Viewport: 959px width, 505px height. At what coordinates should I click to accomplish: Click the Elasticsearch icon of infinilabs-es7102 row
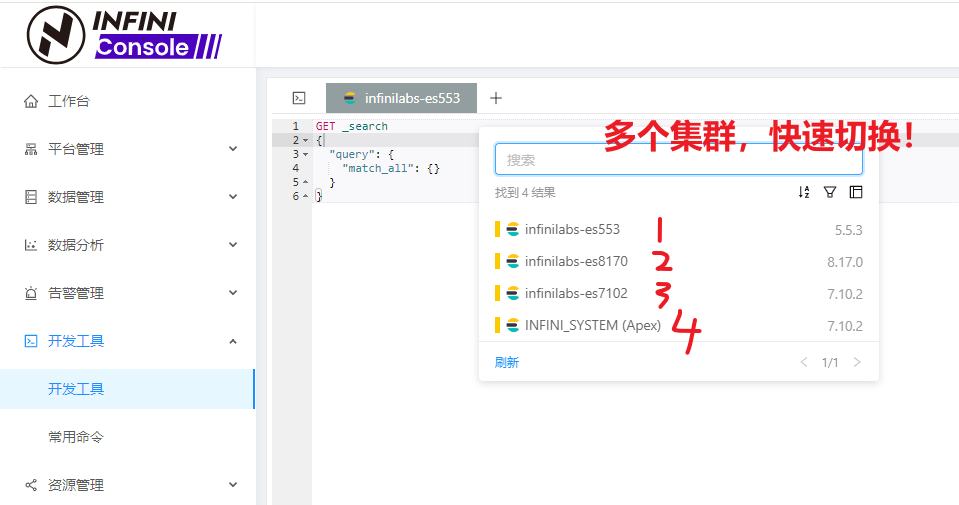[x=513, y=293]
